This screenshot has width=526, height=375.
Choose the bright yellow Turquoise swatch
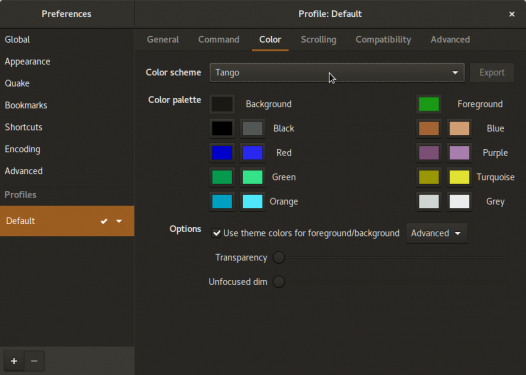click(459, 177)
